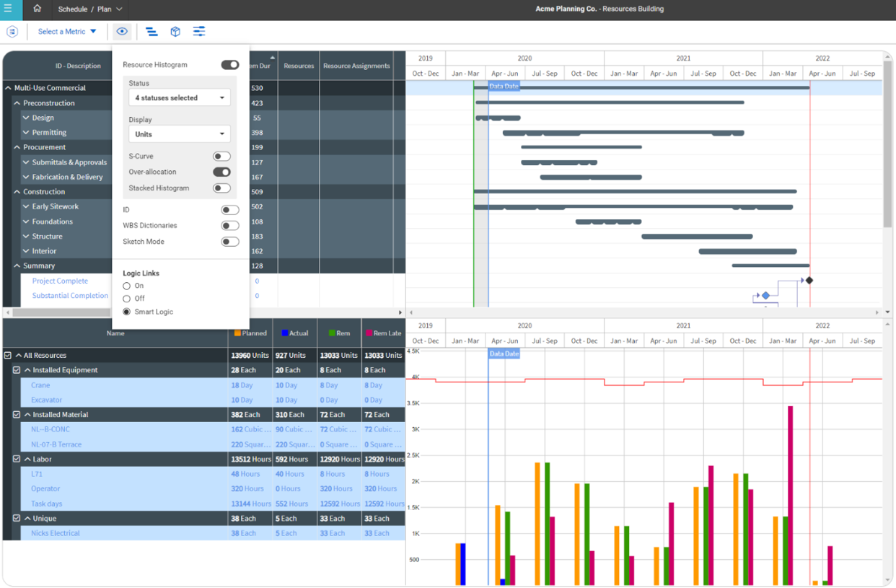Click the Gantt bars layout icon
The width and height of the screenshot is (896, 588).
[151, 32]
